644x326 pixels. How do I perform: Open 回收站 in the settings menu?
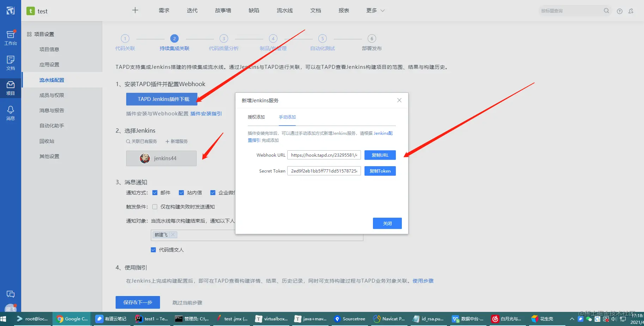(x=47, y=141)
